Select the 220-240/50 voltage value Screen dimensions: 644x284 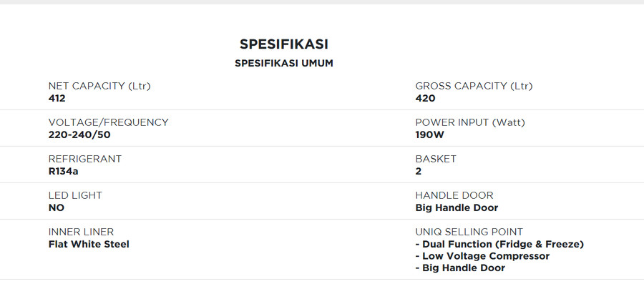[79, 134]
